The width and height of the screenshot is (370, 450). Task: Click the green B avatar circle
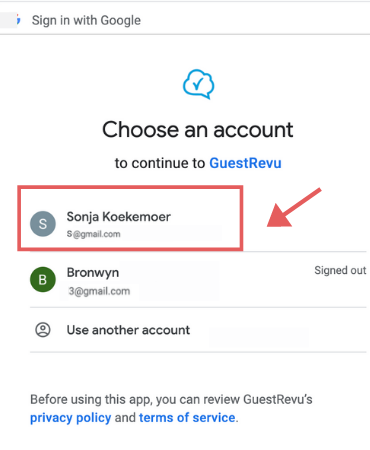(x=43, y=279)
